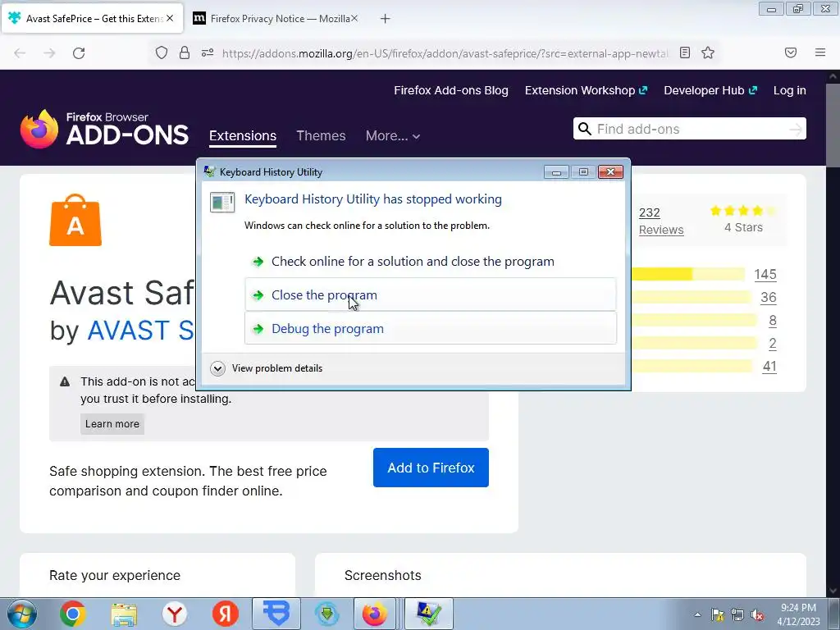Viewport: 840px width, 630px height.
Task: Open Firefox Add-ons Blog link
Action: pyautogui.click(x=451, y=90)
